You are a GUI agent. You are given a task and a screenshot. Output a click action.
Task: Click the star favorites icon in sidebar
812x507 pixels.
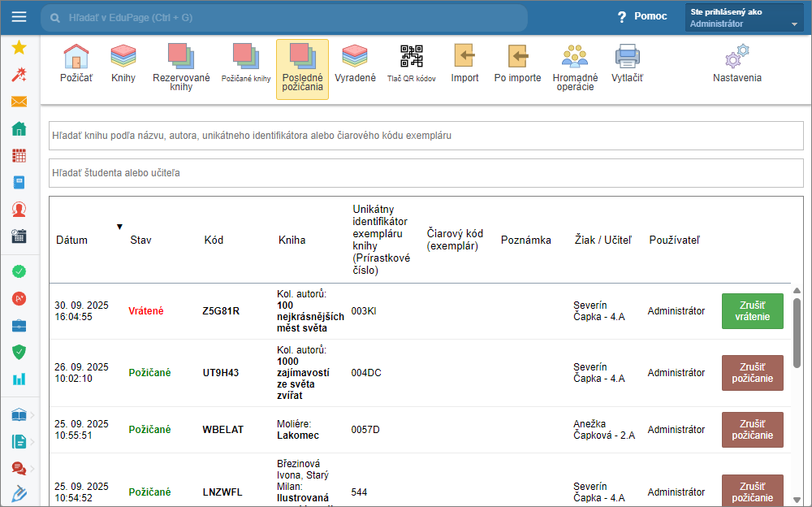pos(19,47)
